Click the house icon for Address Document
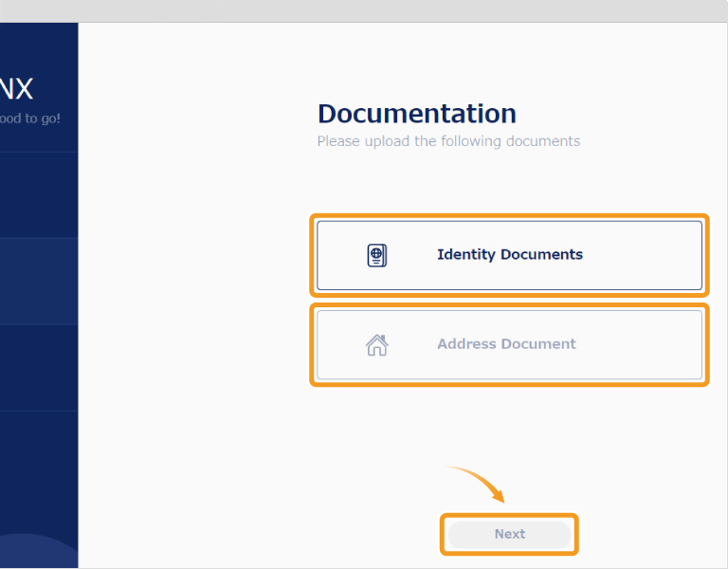The image size is (728, 569). coord(377,345)
